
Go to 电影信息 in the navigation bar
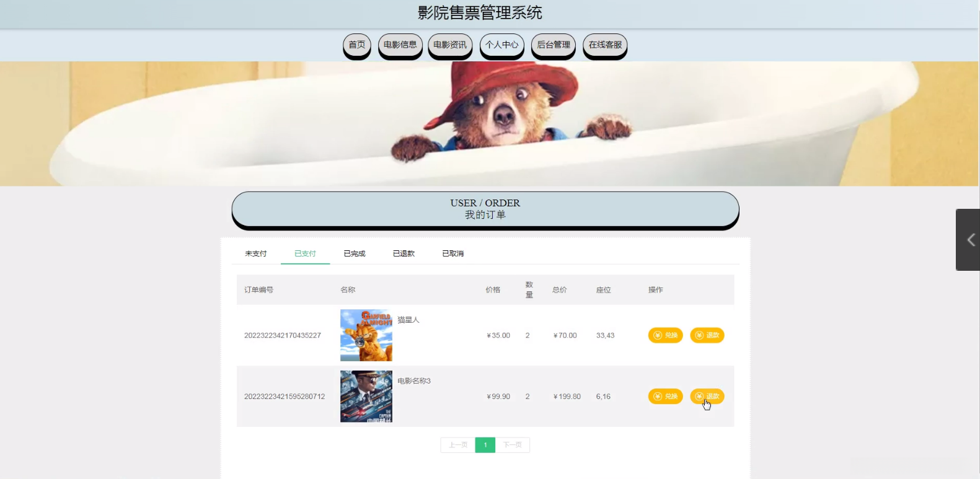tap(400, 45)
